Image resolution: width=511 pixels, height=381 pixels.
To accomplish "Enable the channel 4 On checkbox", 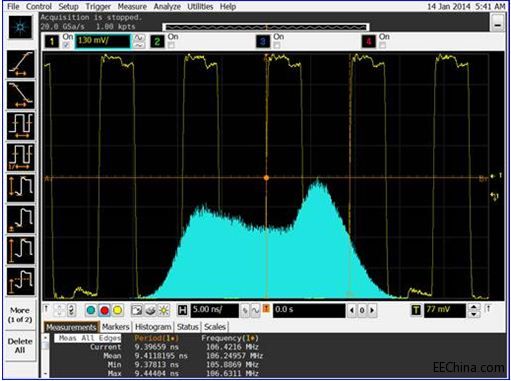I will pyautogui.click(x=383, y=45).
